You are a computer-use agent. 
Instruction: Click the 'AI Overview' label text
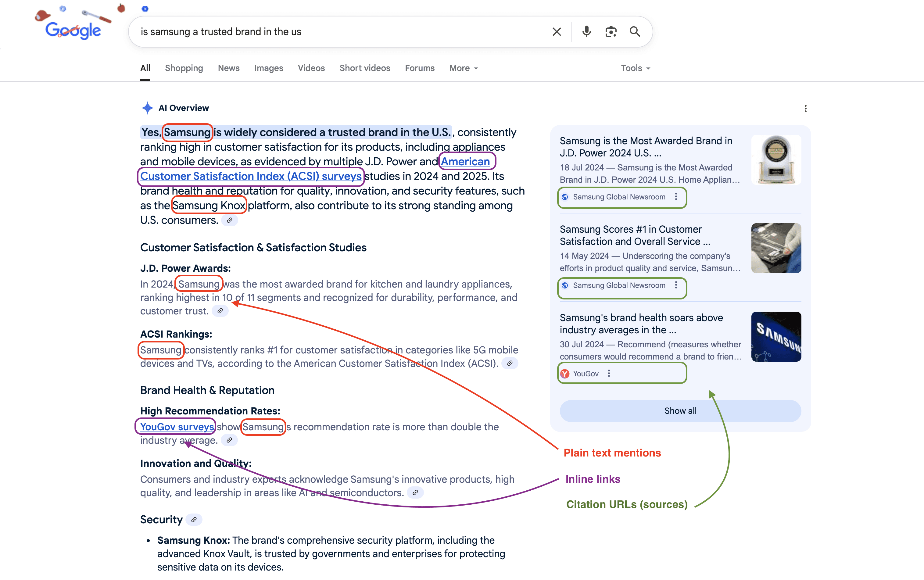tap(184, 108)
